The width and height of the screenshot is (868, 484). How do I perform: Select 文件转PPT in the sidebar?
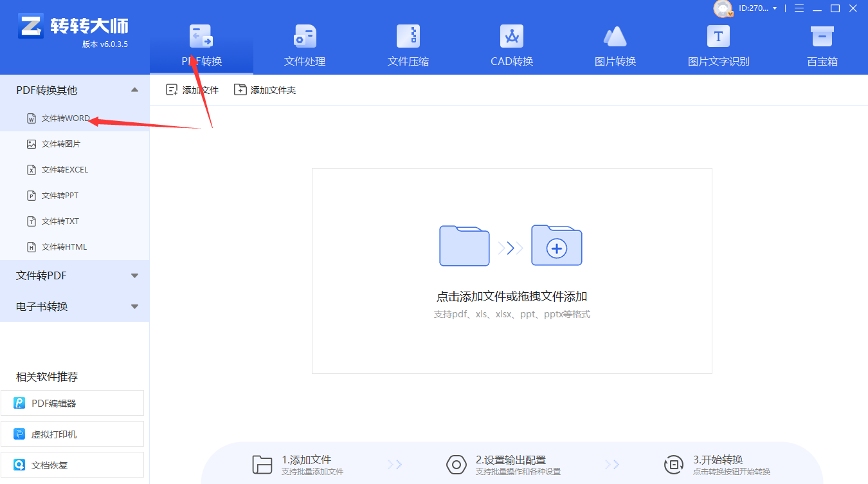[x=75, y=196]
